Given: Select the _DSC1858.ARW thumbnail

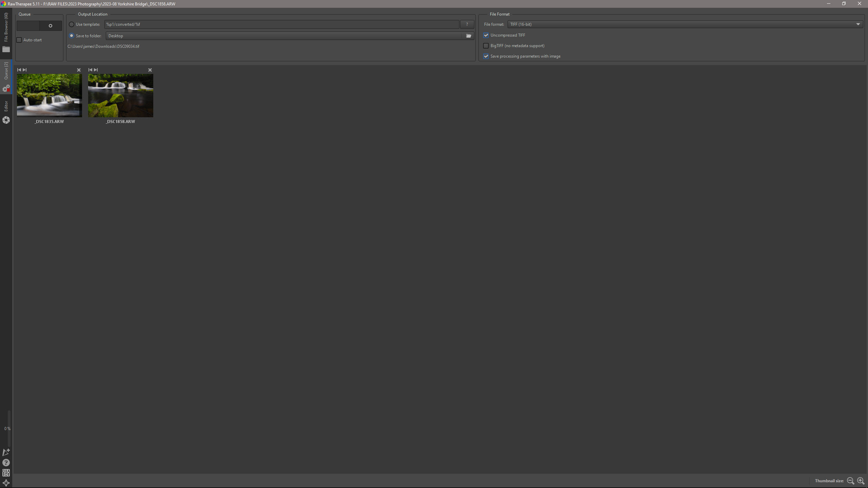Looking at the screenshot, I should (x=120, y=95).
